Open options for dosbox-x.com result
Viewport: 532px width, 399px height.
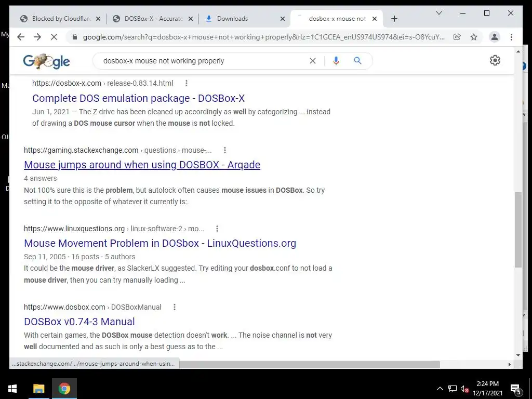coord(187,83)
